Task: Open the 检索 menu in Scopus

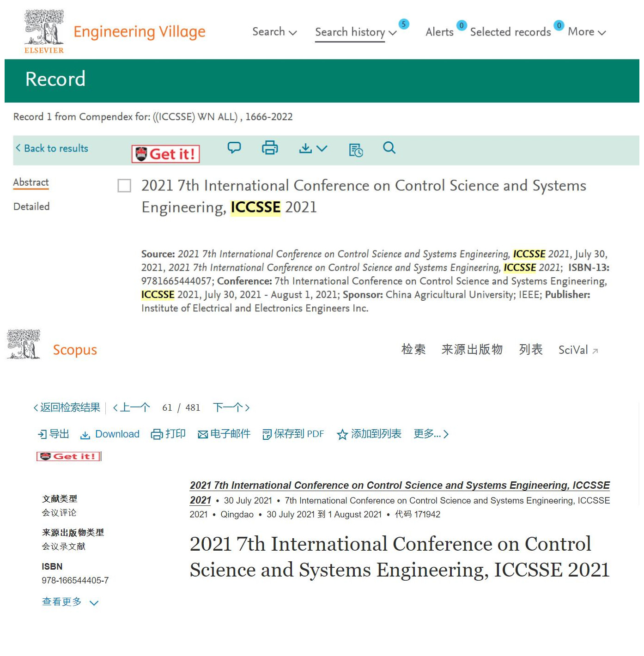Action: pos(413,349)
